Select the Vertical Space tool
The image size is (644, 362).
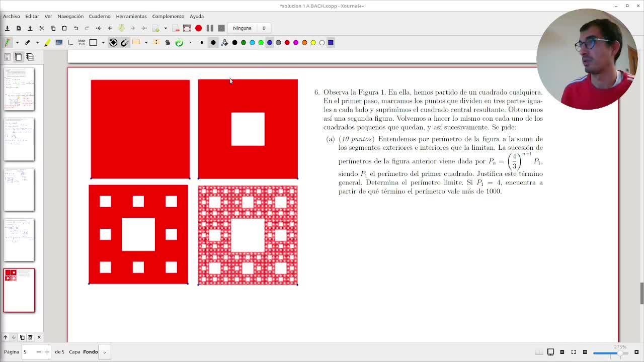tap(156, 43)
